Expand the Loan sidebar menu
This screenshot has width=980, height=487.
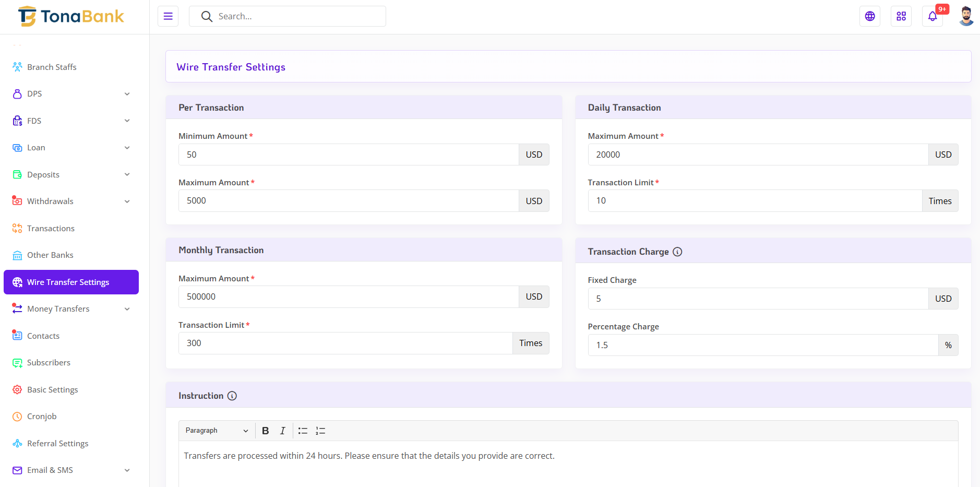pos(71,148)
